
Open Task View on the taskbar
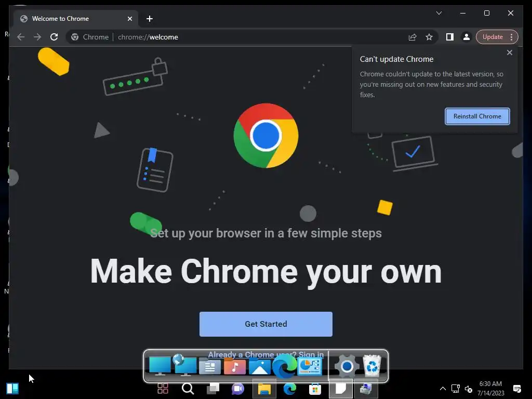coord(213,389)
